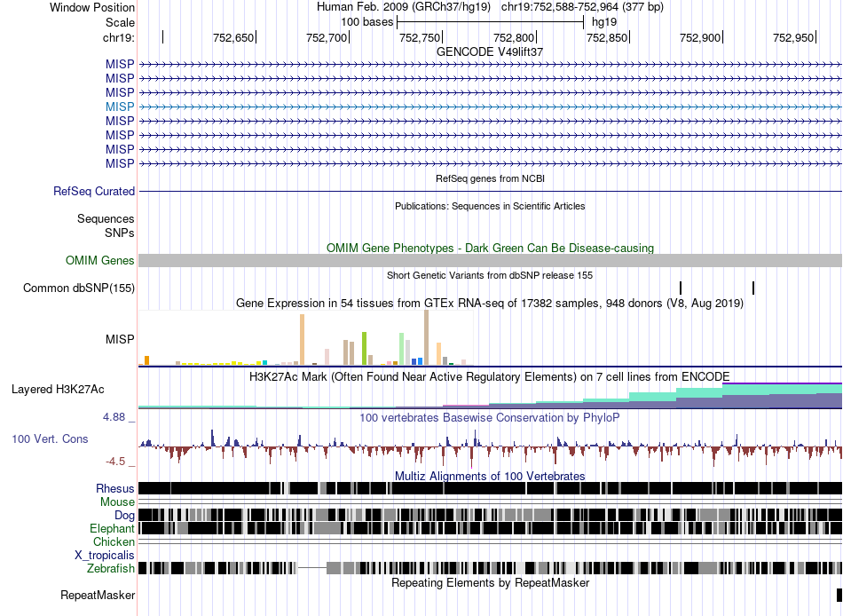Click the Chicken alignment label
The height and width of the screenshot is (616, 843).
[x=114, y=541]
